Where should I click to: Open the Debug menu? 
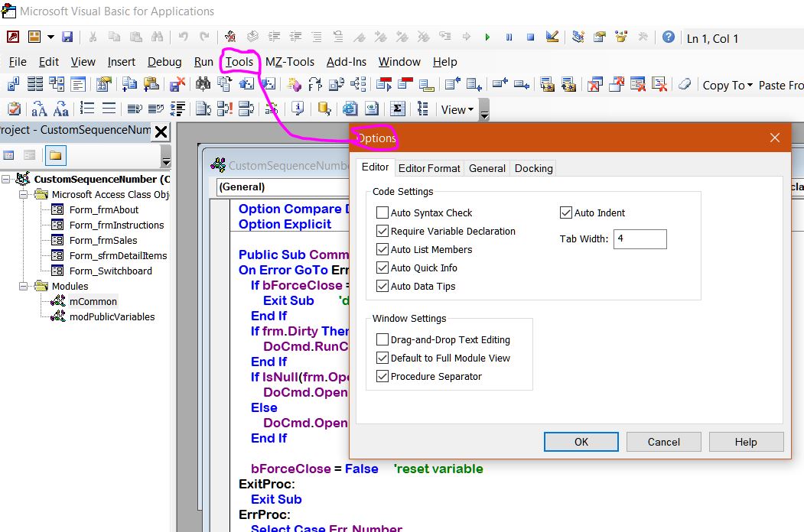(x=164, y=61)
